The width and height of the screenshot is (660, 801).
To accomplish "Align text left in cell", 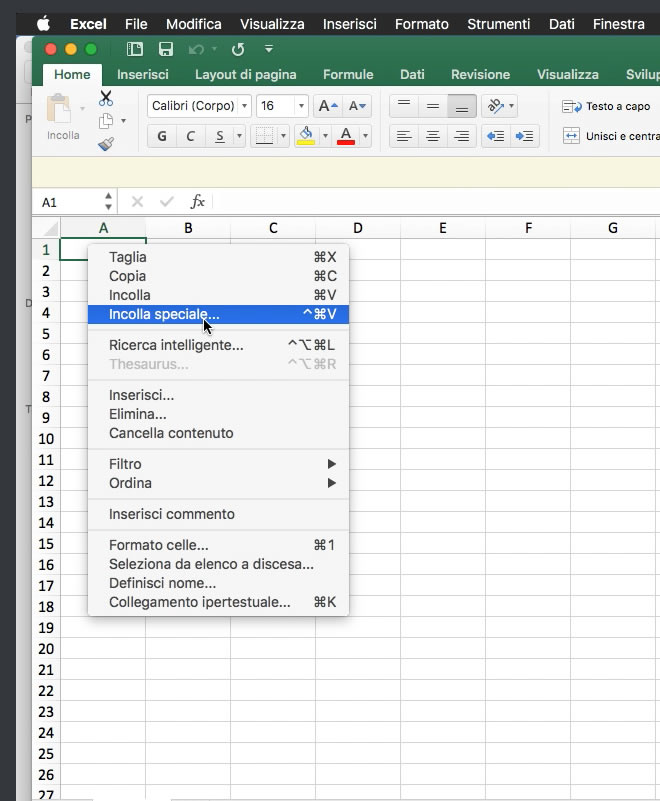I will tap(404, 136).
